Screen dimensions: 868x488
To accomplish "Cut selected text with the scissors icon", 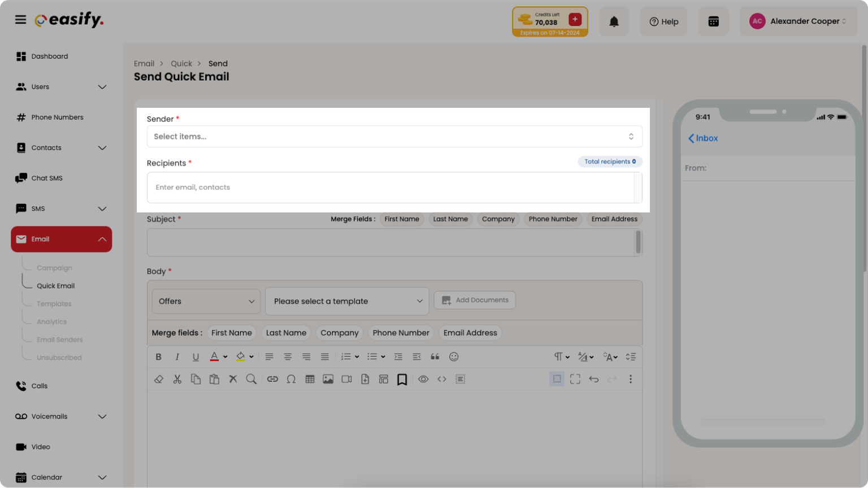I will (x=177, y=380).
